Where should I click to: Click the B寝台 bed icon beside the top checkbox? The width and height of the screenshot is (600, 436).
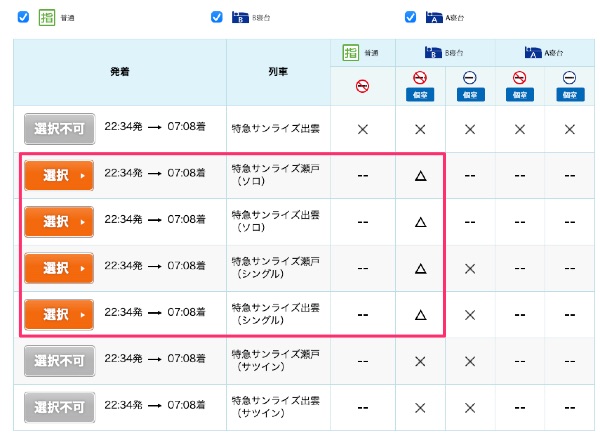click(x=240, y=16)
